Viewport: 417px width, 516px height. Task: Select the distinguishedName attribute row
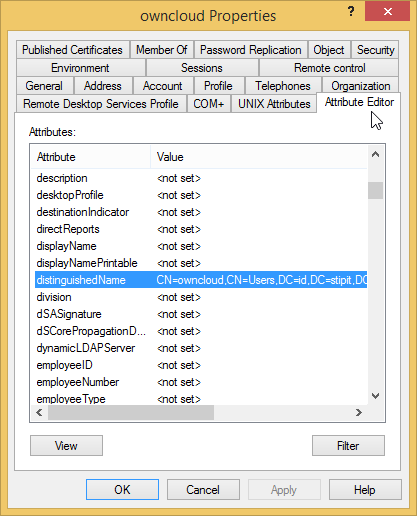(x=201, y=280)
